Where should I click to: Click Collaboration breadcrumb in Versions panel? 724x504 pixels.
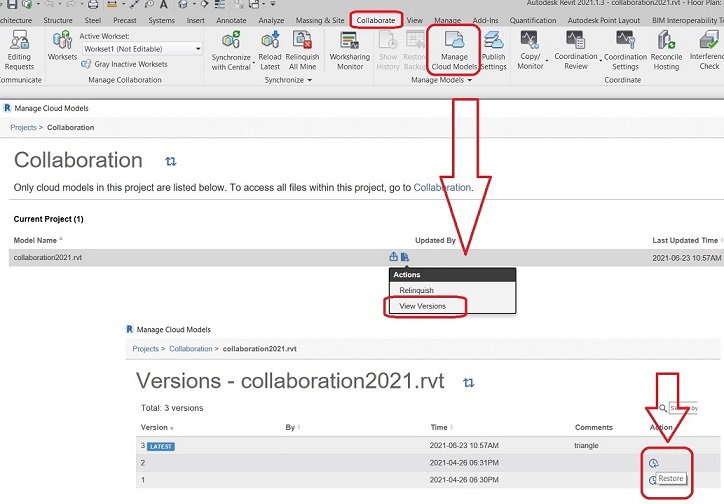(x=190, y=349)
